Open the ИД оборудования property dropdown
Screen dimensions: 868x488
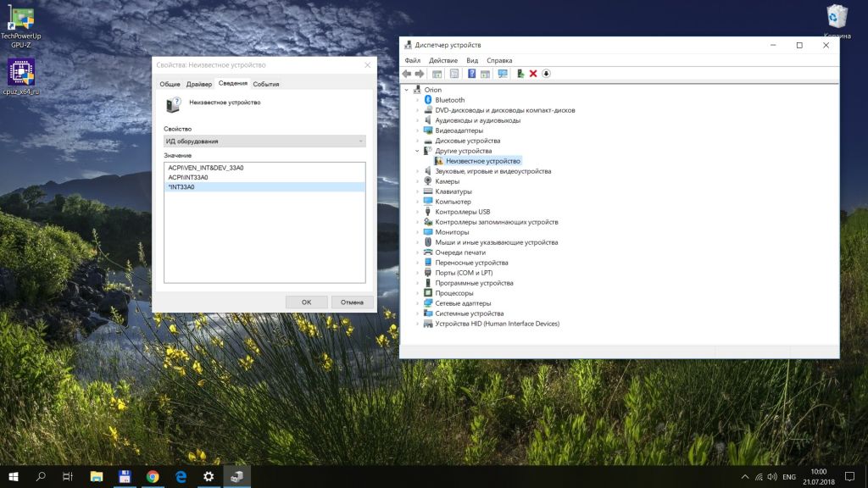point(264,141)
